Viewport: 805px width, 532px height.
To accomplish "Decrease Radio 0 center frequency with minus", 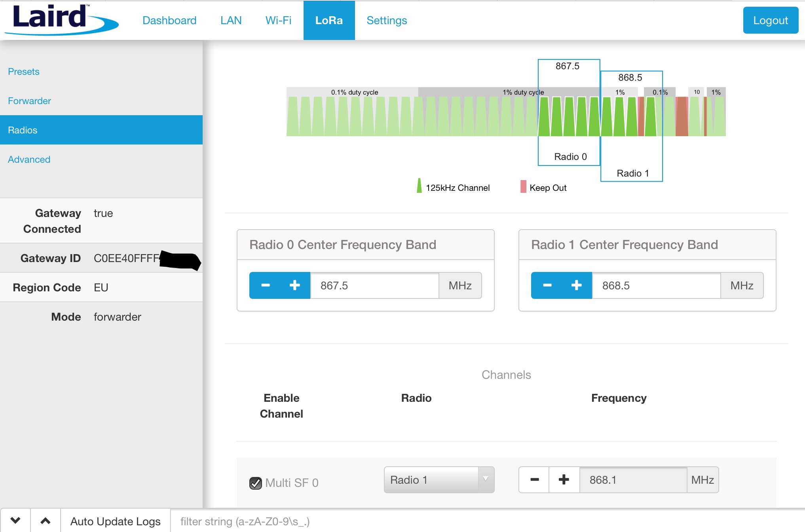I will [265, 285].
